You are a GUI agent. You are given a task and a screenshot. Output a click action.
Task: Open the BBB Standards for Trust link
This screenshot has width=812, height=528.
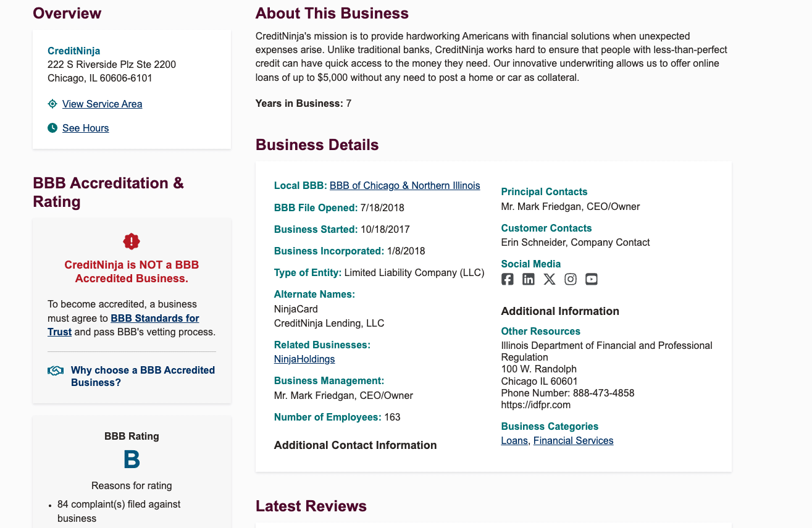tap(154, 318)
